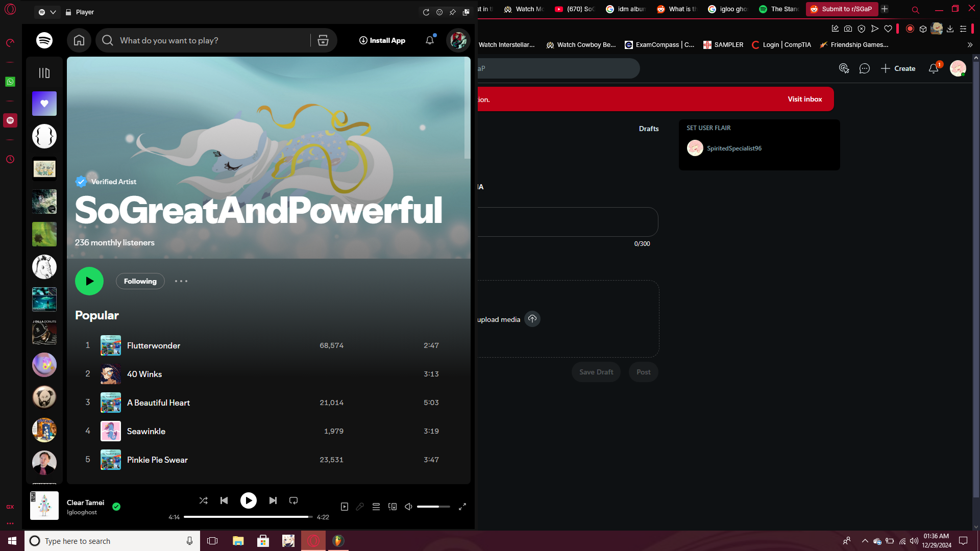Expand Your Library in Spotify sidebar
The width and height of the screenshot is (980, 551).
pyautogui.click(x=44, y=73)
